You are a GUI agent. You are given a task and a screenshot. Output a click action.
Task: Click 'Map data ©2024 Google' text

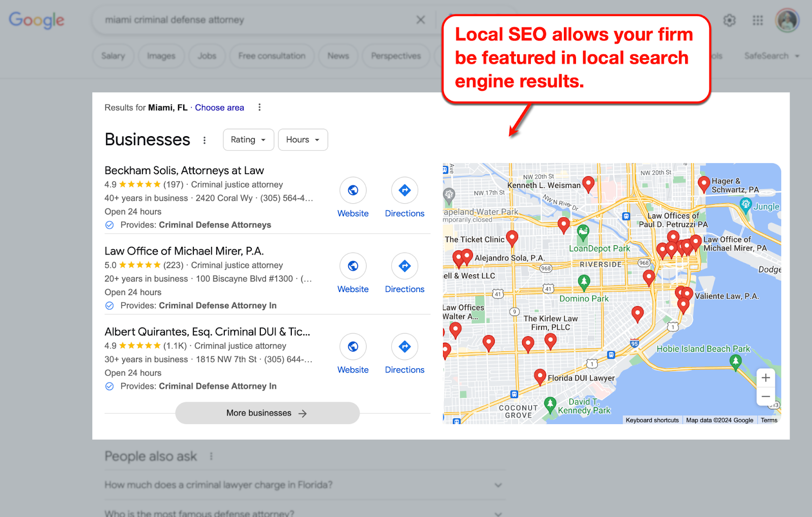720,420
